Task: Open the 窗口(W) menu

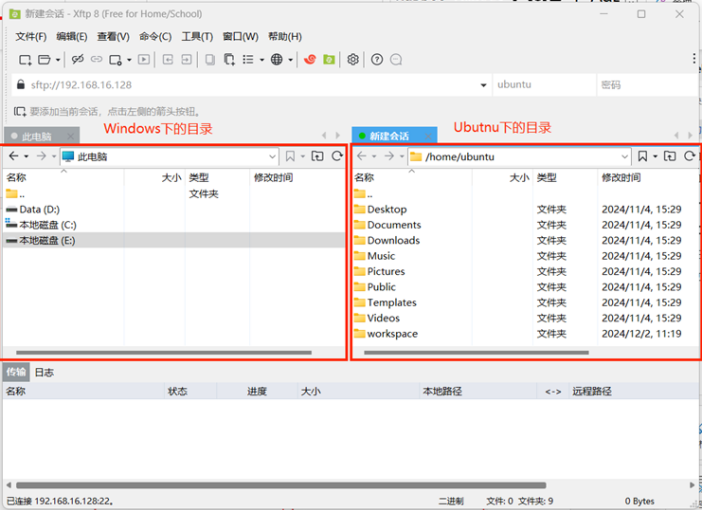Action: [240, 37]
